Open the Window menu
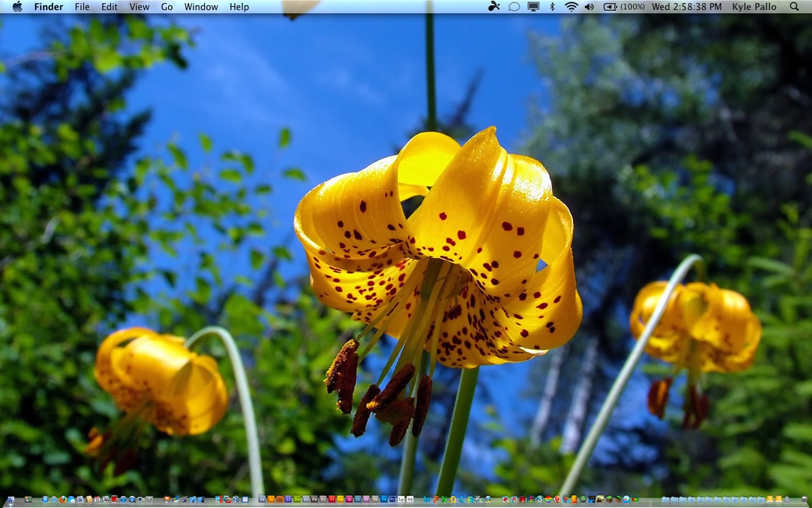Image resolution: width=812 pixels, height=508 pixels. [201, 6]
